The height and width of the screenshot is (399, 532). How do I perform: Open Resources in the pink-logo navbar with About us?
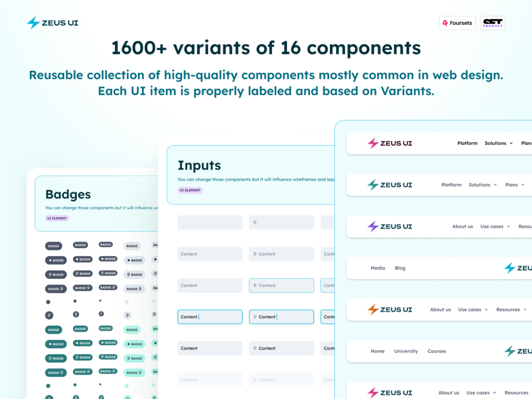click(x=517, y=393)
